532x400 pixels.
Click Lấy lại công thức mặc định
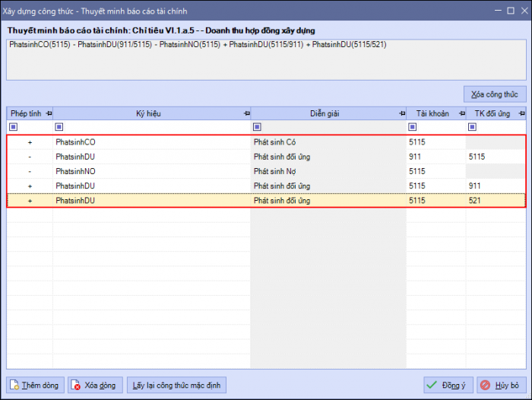click(176, 386)
